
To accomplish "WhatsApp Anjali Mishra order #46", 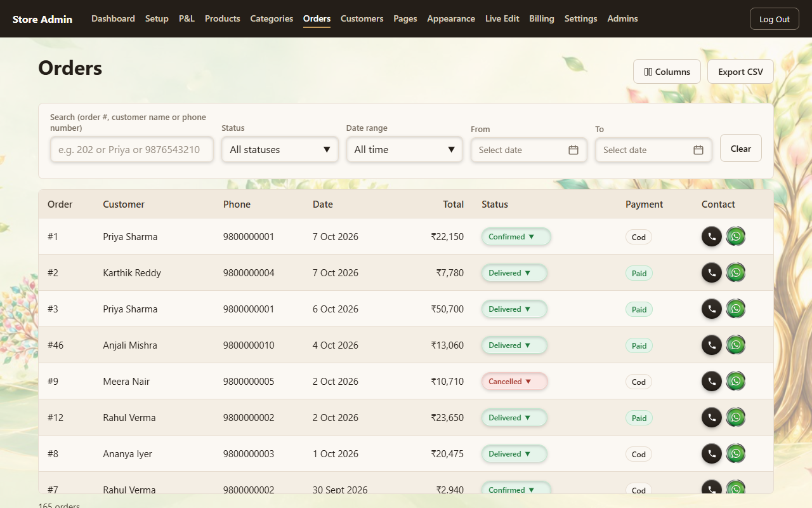I will (736, 345).
